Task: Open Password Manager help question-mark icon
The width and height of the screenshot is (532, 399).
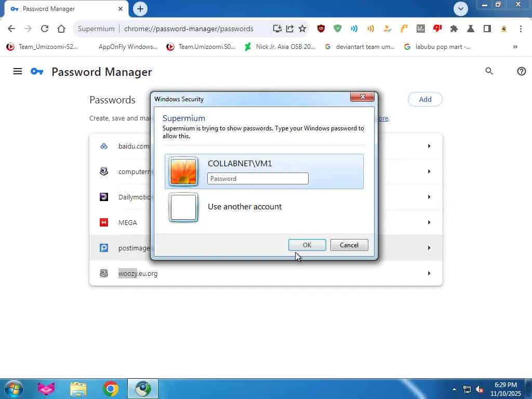Action: pyautogui.click(x=522, y=71)
